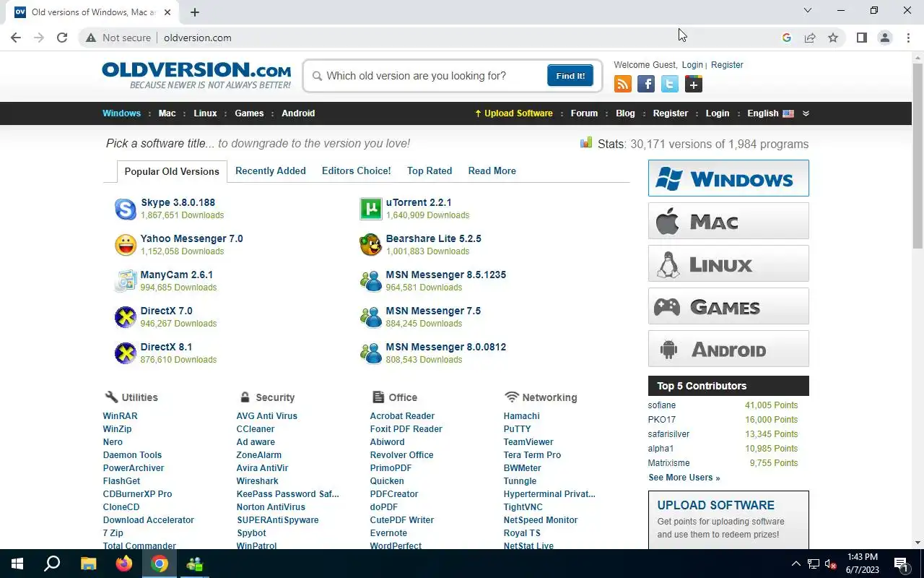Open the See More Users link
The width and height of the screenshot is (924, 578).
click(x=684, y=478)
